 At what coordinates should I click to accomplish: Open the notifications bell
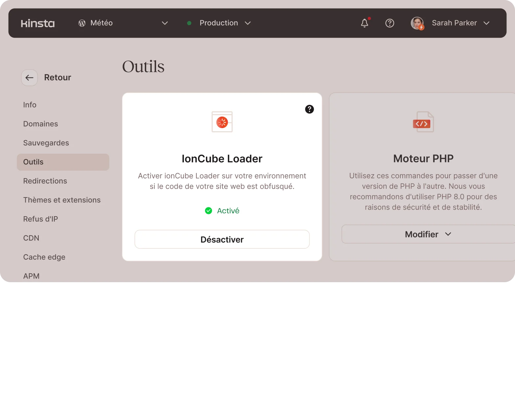tap(365, 23)
